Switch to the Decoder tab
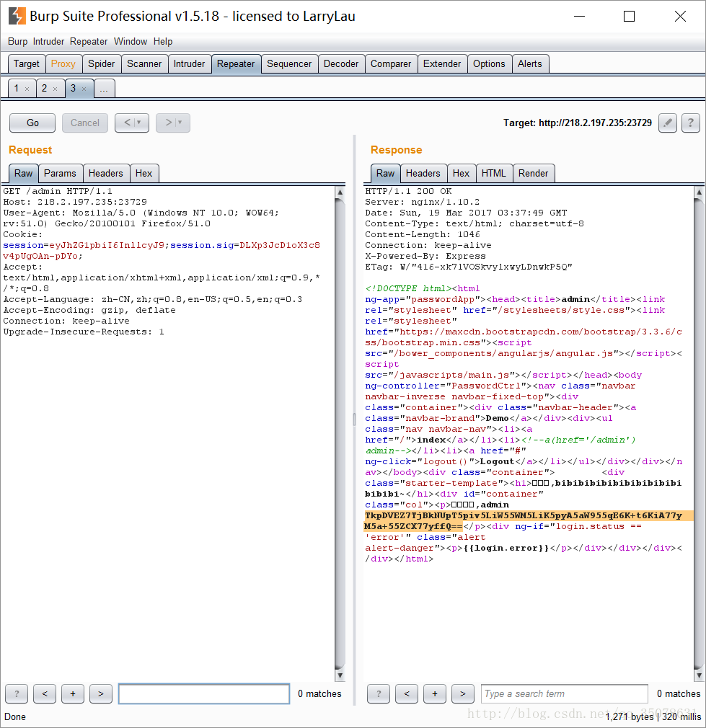The height and width of the screenshot is (728, 706). (341, 64)
